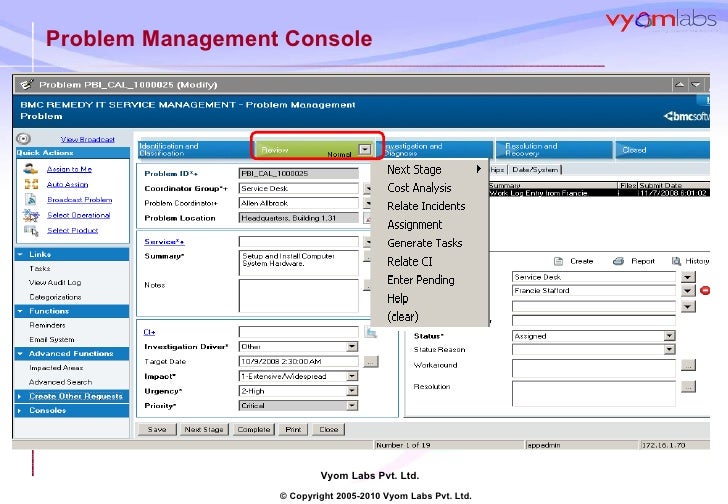This screenshot has width=728, height=504.
Task: Select Relate CI menu item
Action: (x=429, y=262)
